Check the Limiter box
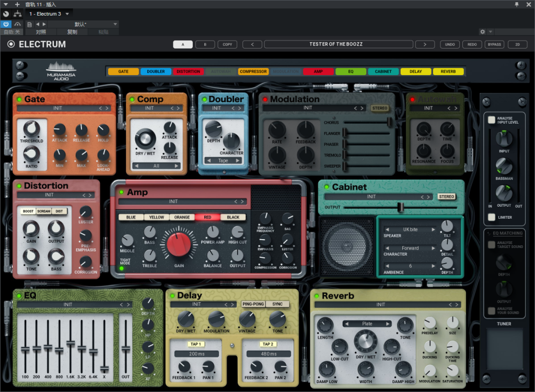 pyautogui.click(x=491, y=217)
